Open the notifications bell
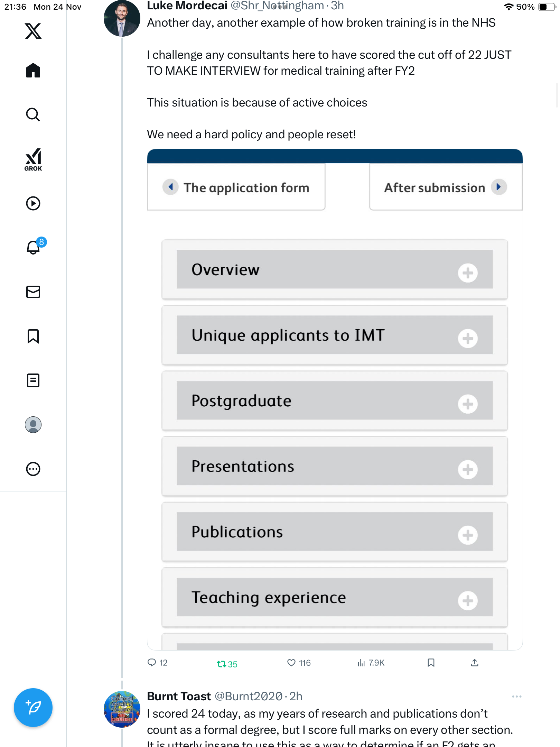560x747 pixels. 33,247
